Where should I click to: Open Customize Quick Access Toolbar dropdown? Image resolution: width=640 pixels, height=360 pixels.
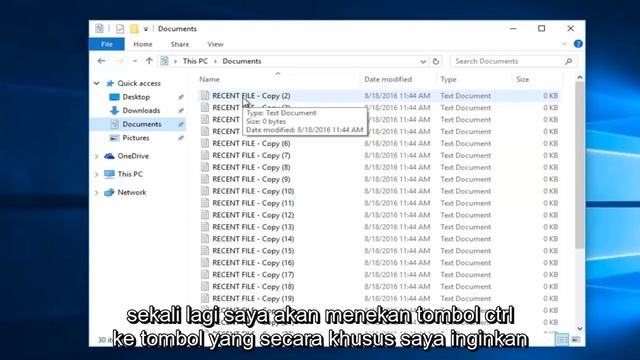146,29
